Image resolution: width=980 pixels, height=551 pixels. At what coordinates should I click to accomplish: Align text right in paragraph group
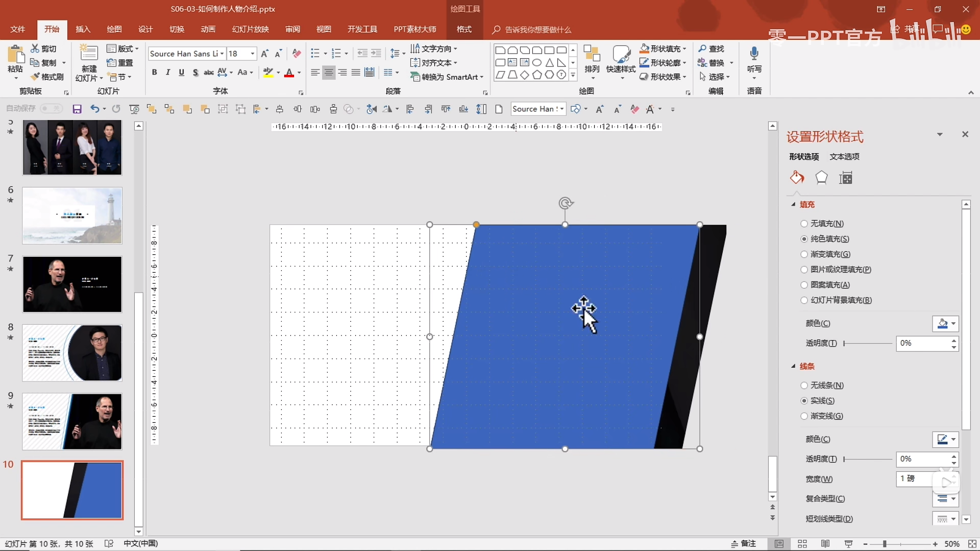(x=342, y=73)
